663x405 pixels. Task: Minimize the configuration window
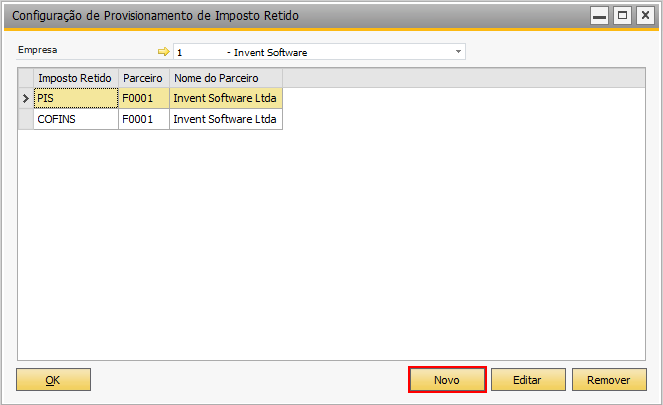tap(599, 16)
